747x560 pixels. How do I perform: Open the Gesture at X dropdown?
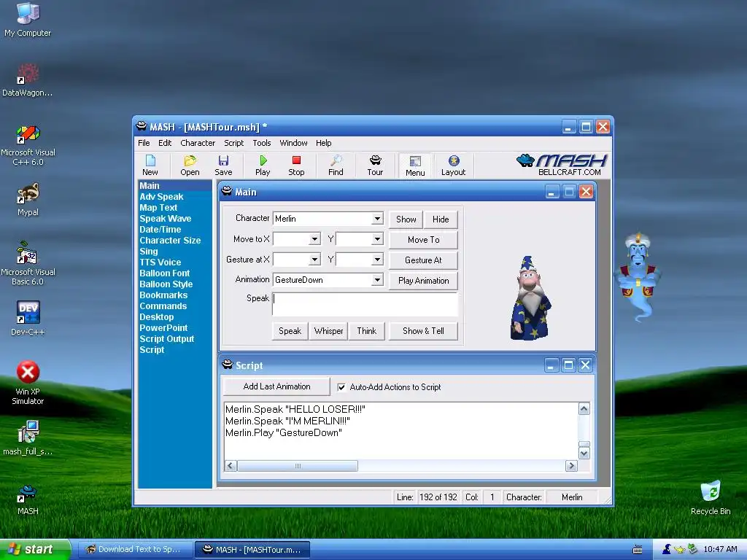[314, 260]
